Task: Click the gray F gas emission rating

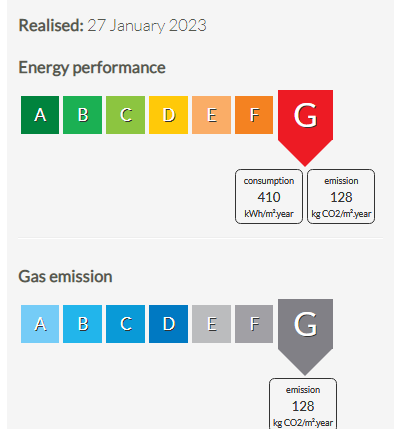Action: pyautogui.click(x=254, y=324)
